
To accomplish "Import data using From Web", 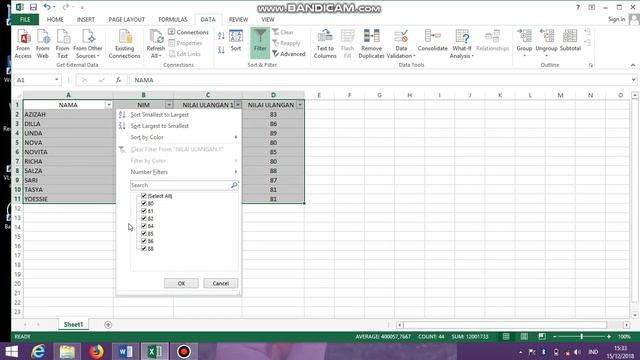I will tap(42, 44).
